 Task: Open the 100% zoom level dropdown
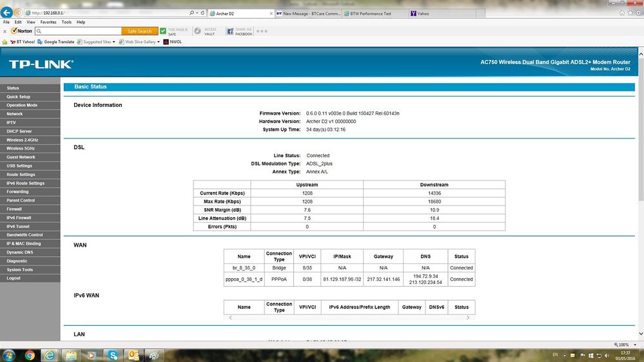(635, 345)
